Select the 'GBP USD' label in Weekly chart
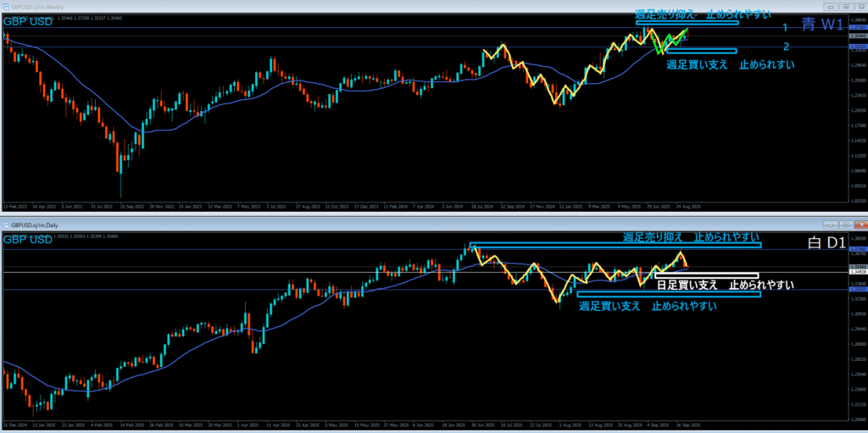The width and height of the screenshot is (868, 433). click(x=28, y=22)
